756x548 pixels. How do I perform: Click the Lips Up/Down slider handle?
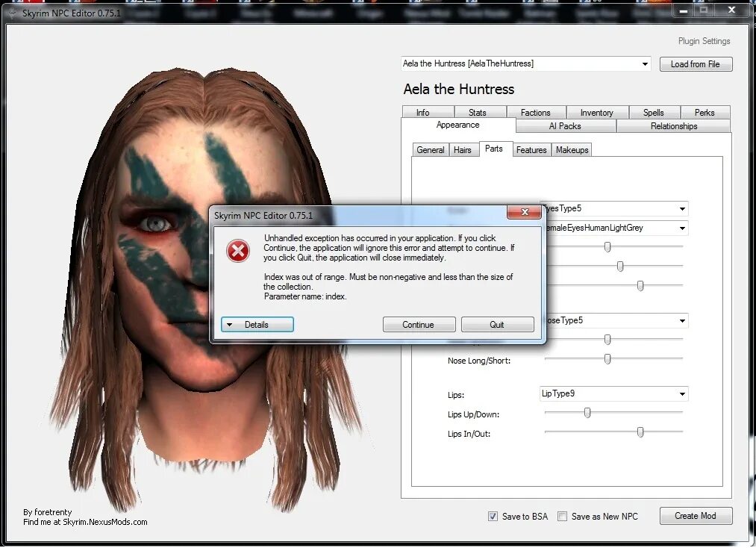tap(587, 413)
